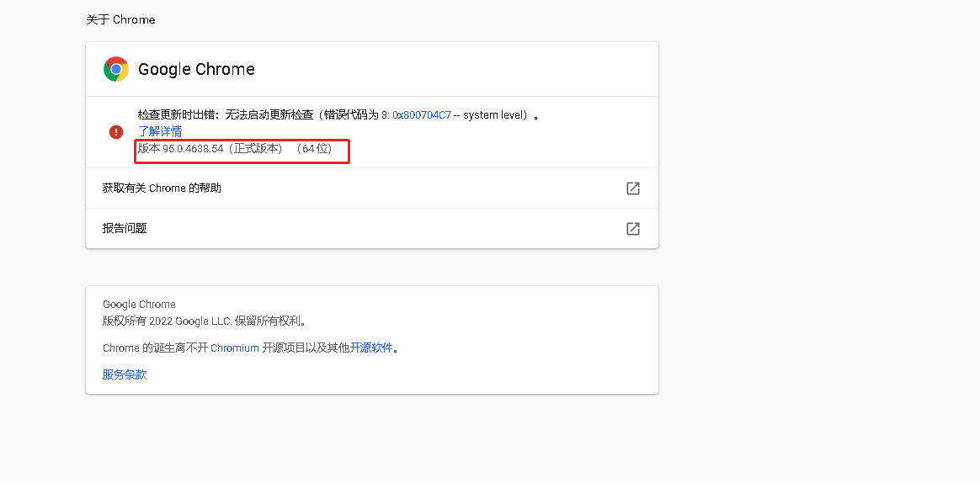Open 获取有关 Chrome 的帮助 row
The height and width of the screenshot is (483, 980).
(x=372, y=188)
